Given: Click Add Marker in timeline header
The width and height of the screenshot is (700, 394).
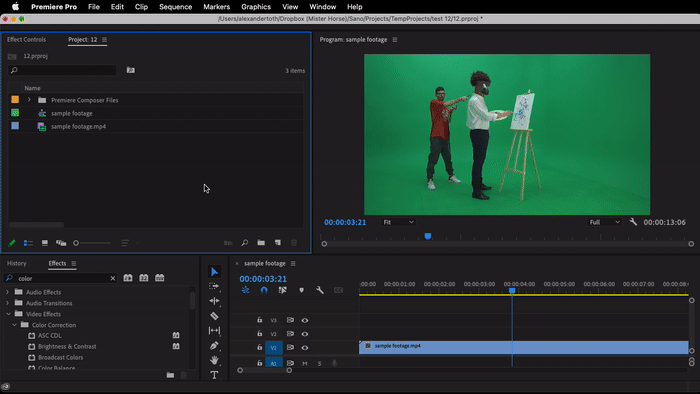Looking at the screenshot, I should [x=301, y=290].
